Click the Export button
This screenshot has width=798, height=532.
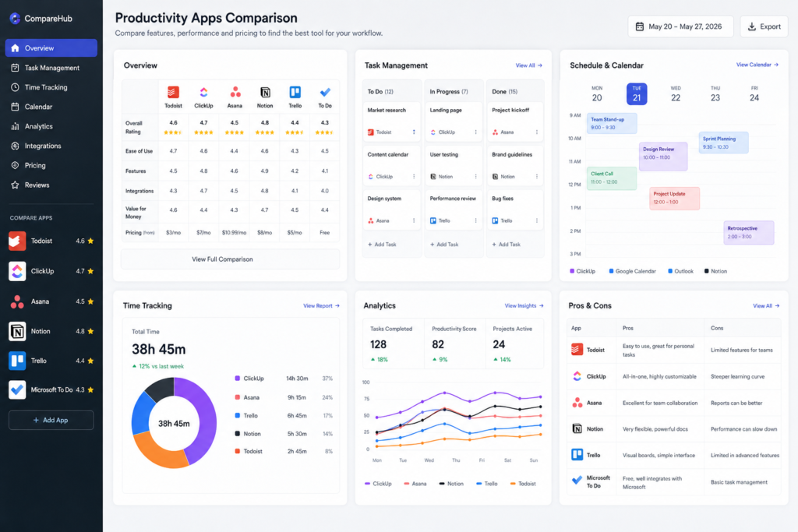(x=764, y=26)
